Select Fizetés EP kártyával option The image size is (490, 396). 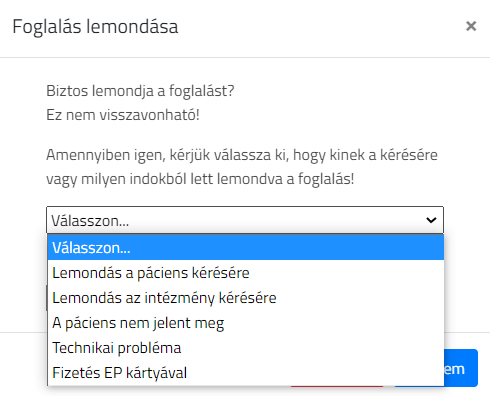tap(246, 373)
